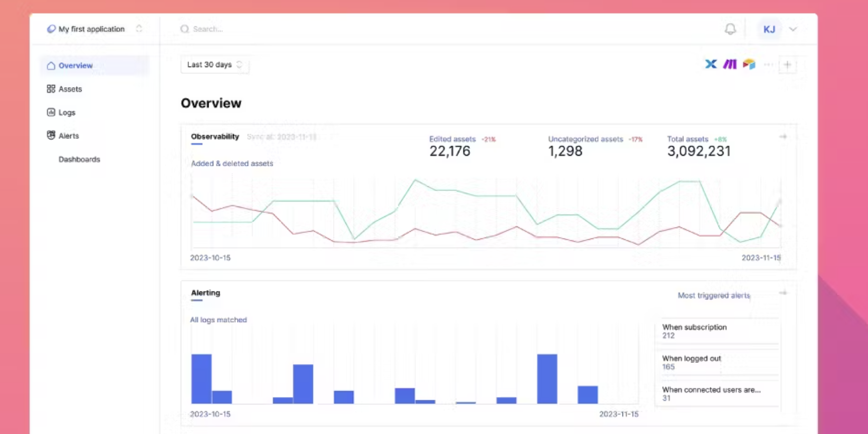This screenshot has width=868, height=434.
Task: Open the Observability panel arrow
Action: (783, 137)
